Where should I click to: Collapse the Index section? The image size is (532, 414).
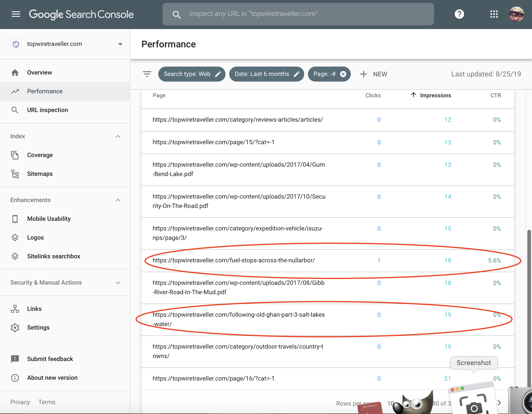tap(118, 136)
